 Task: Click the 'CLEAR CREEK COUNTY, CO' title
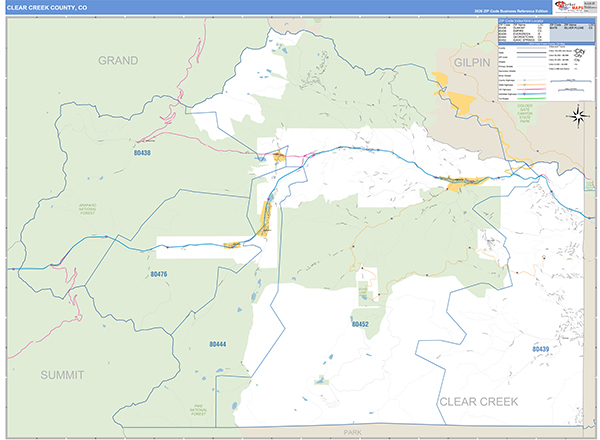pyautogui.click(x=47, y=8)
